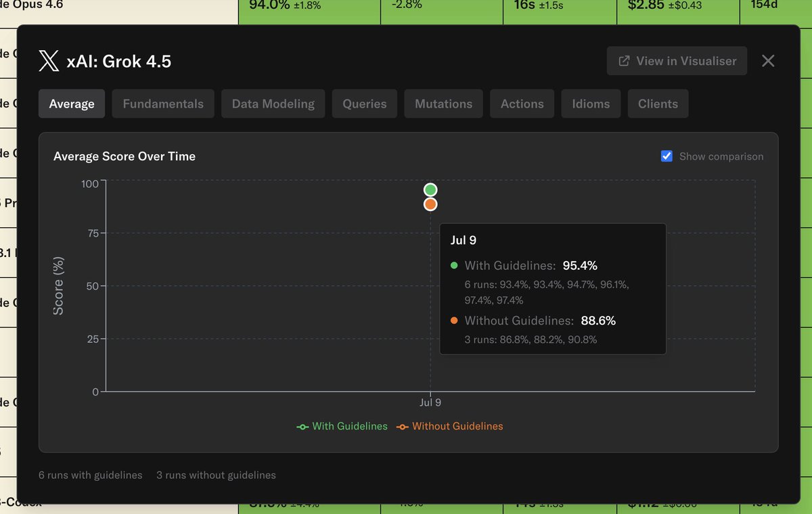Viewport: 812px width, 514px height.
Task: Click the Average Score Over Time title
Action: click(x=125, y=156)
